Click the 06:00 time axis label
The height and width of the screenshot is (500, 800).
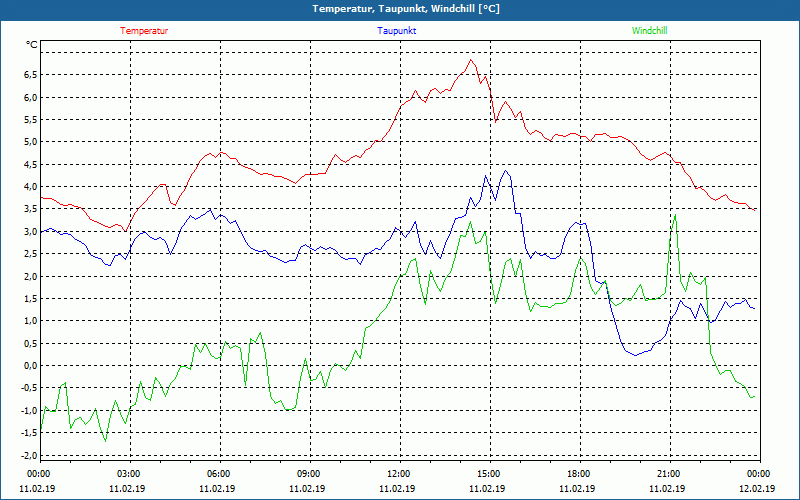(218, 474)
